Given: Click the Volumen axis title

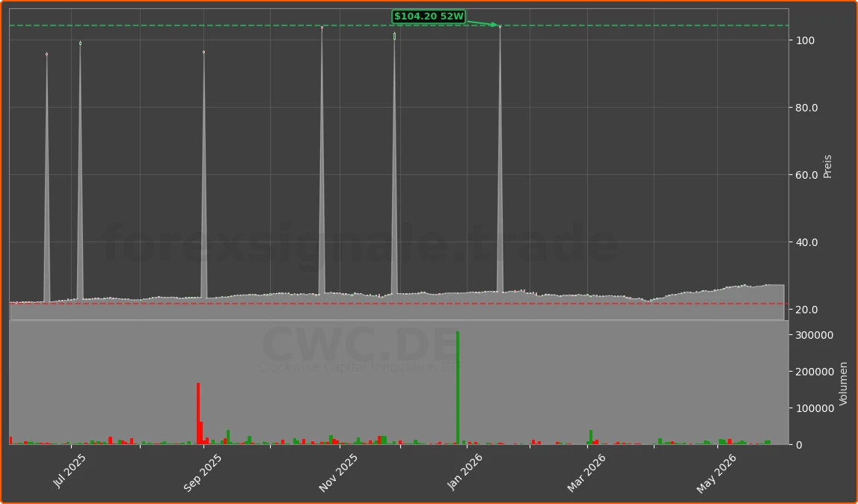Looking at the screenshot, I should pyautogui.click(x=843, y=384).
